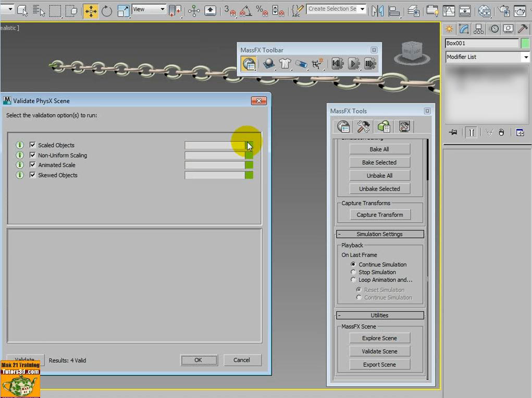
Task: Switch to Display Options tab in MassFX Tools
Action: coord(404,126)
